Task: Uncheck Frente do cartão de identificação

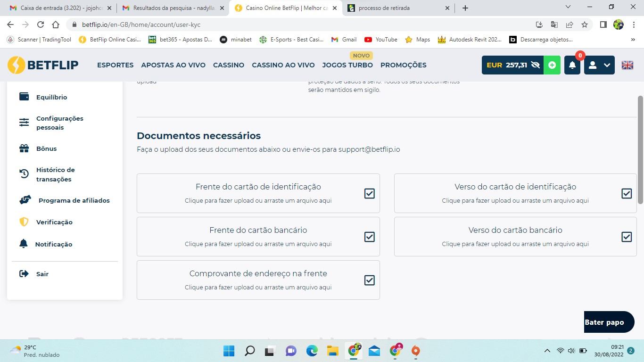Action: (369, 193)
